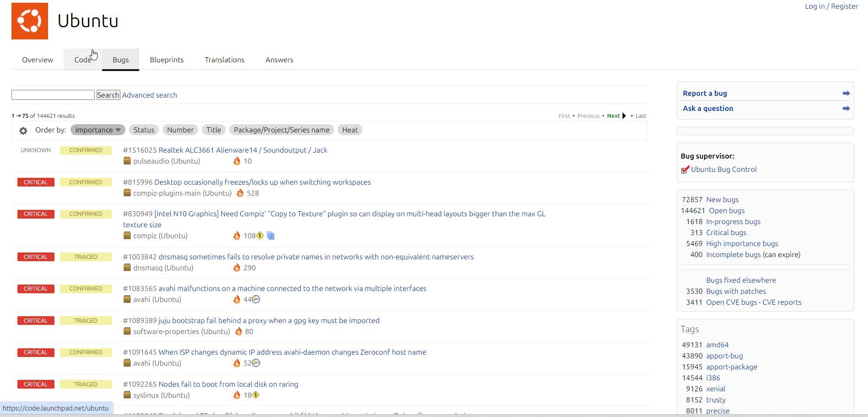868x417 pixels.
Task: Click the Ubuntu Bug Control team icon
Action: pos(685,170)
